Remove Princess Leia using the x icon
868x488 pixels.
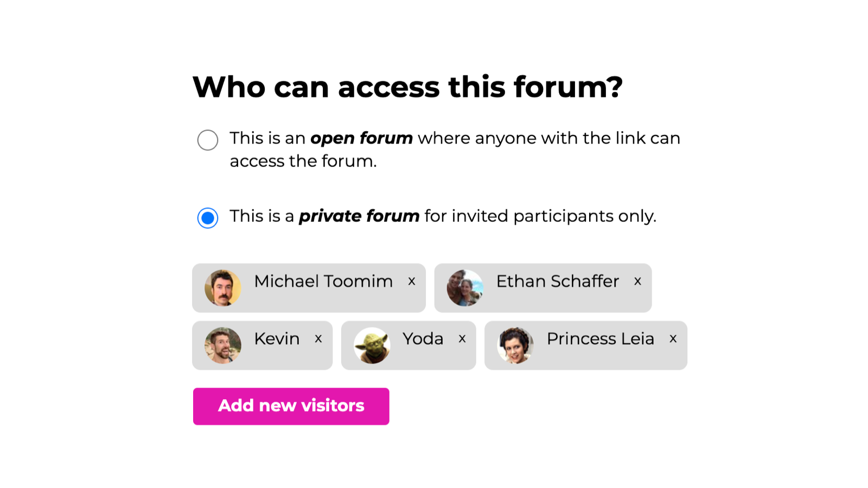point(673,339)
